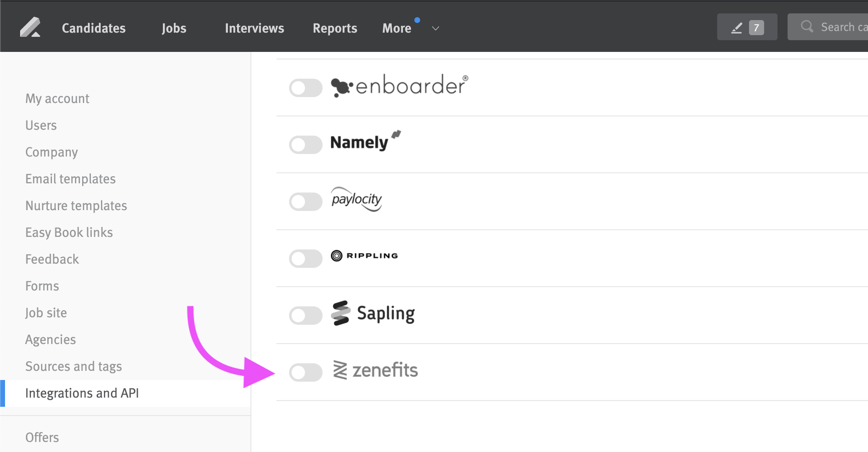Focus the Search candidates field
This screenshot has width=868, height=452.
(828, 27)
